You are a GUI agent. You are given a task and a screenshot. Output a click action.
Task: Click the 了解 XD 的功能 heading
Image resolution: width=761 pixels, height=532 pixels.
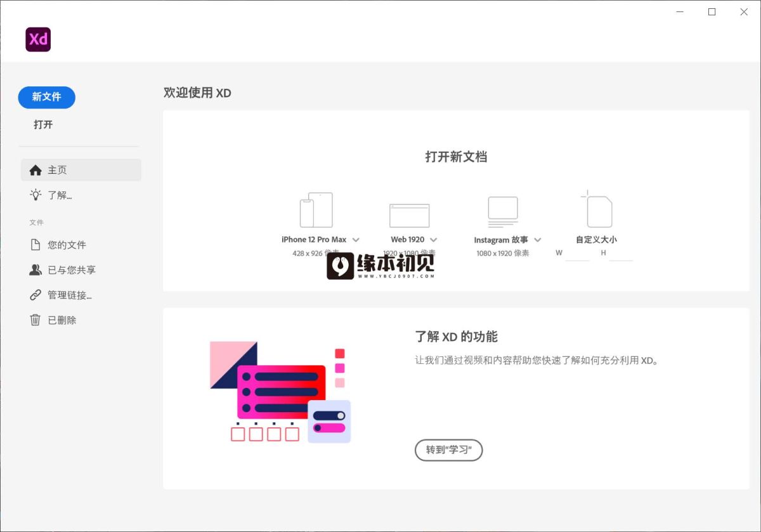[456, 337]
